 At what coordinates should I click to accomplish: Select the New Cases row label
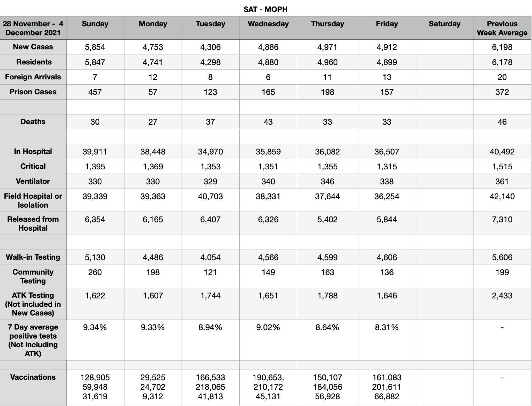point(33,47)
